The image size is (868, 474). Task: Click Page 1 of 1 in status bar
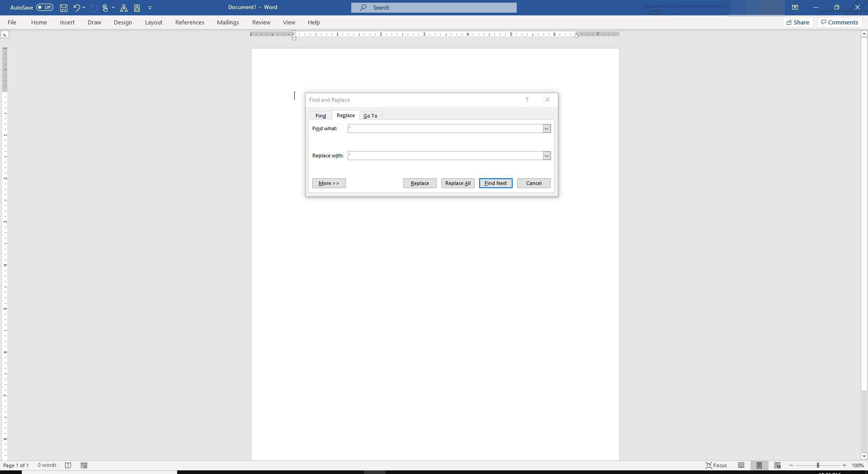(16, 465)
